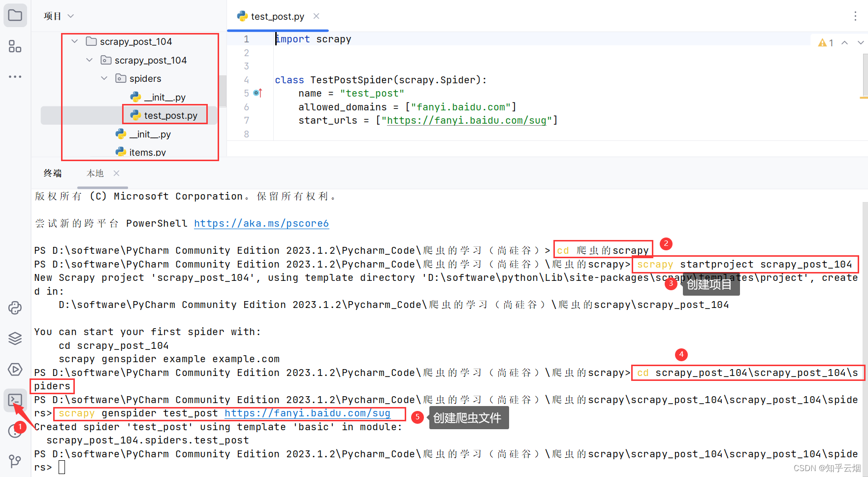This screenshot has width=868, height=477.
Task: Collapse the spiders folder
Action: (104, 78)
